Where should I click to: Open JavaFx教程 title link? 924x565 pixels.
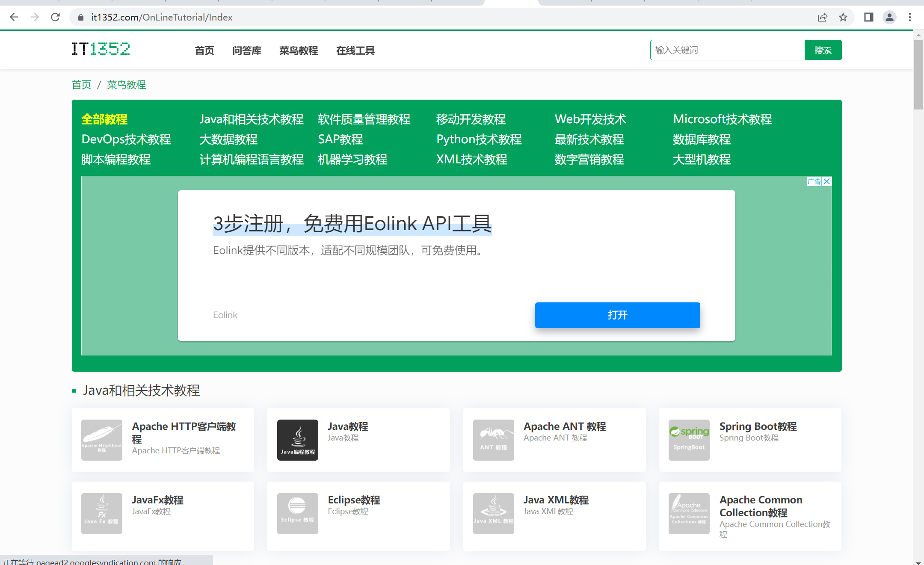tap(157, 500)
